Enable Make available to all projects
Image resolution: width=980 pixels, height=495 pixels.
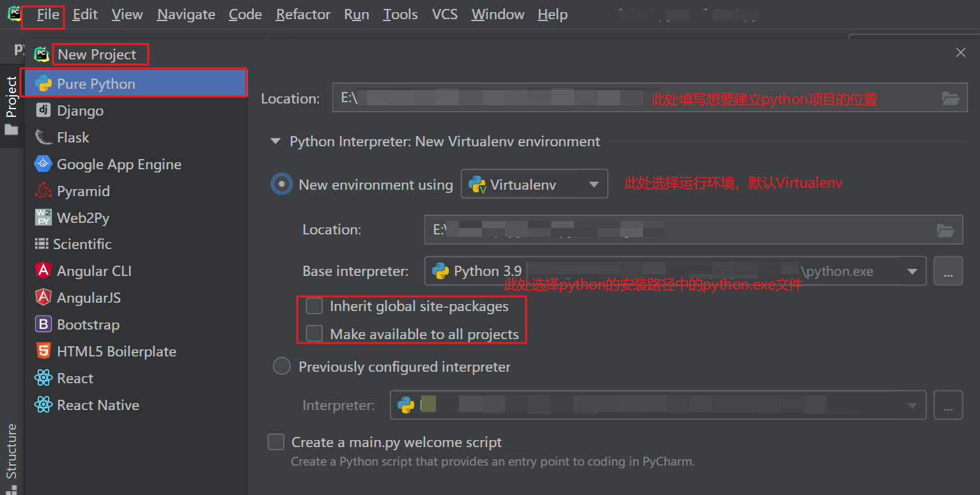tap(314, 333)
